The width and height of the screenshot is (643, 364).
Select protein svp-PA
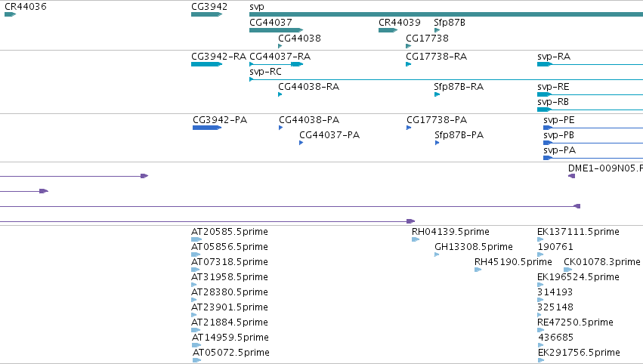click(x=593, y=158)
